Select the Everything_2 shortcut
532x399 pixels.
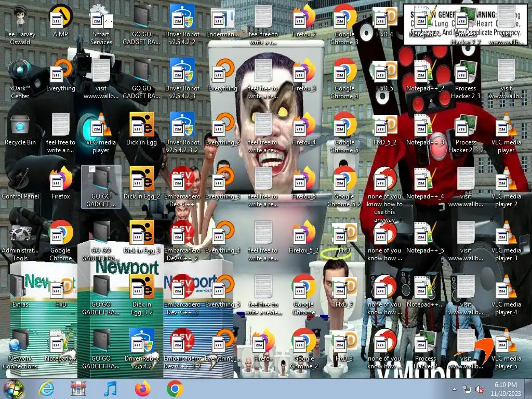click(222, 129)
